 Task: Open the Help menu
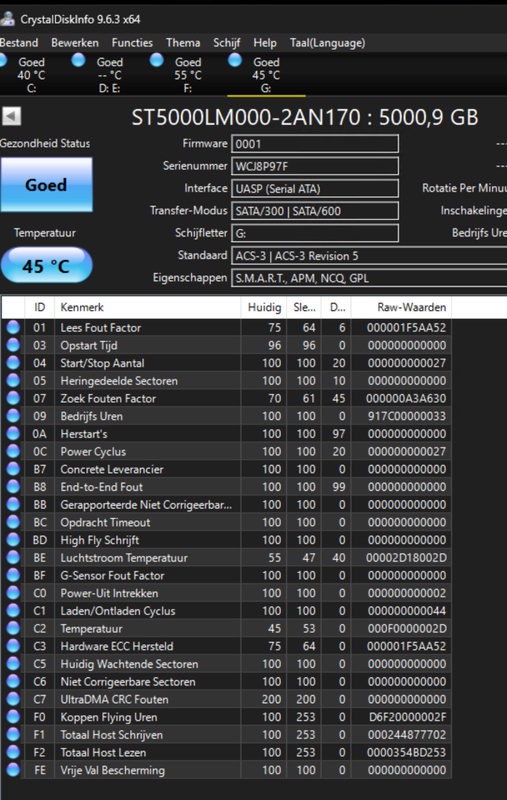(x=265, y=43)
